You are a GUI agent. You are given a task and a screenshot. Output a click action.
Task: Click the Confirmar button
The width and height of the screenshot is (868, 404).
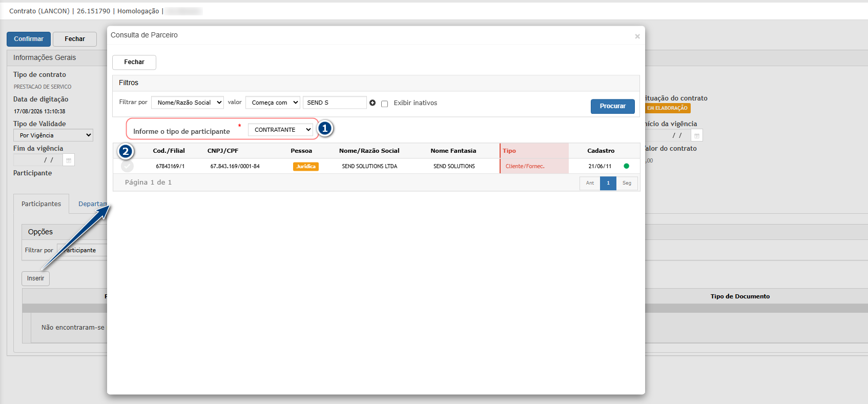click(x=29, y=39)
